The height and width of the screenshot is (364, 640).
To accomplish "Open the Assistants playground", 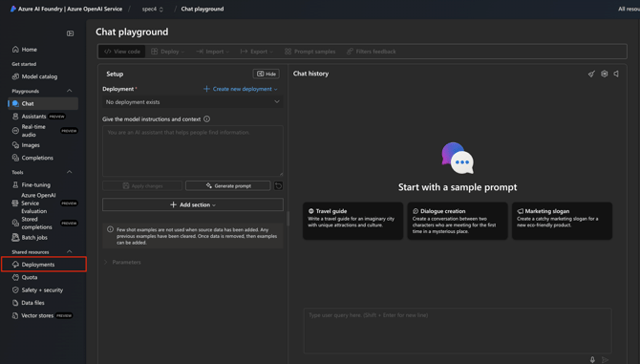I will (x=33, y=117).
